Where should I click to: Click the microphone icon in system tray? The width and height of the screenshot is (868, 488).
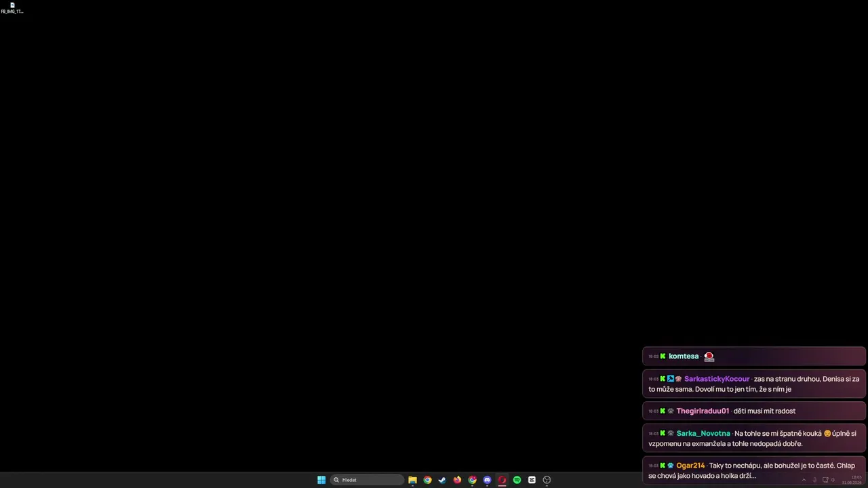[814, 480]
